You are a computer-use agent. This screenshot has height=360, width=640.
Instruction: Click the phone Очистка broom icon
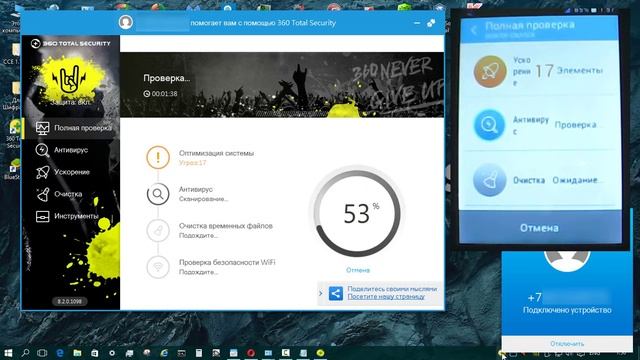(489, 180)
